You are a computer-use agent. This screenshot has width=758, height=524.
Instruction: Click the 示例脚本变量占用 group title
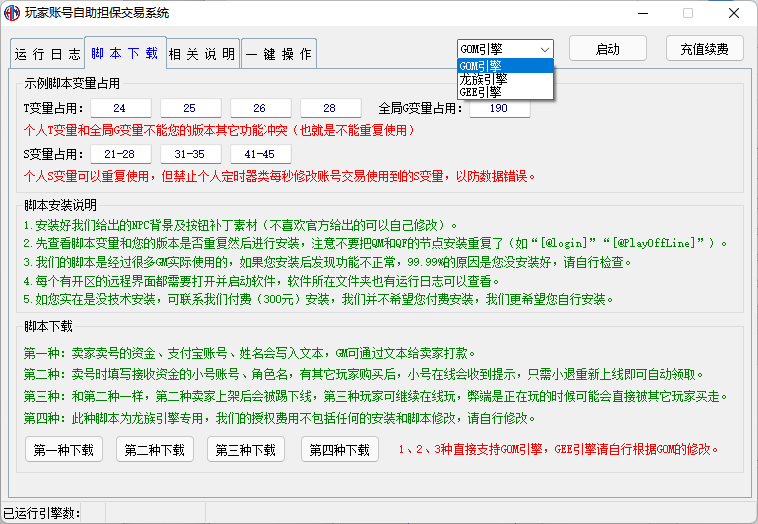[x=72, y=84]
